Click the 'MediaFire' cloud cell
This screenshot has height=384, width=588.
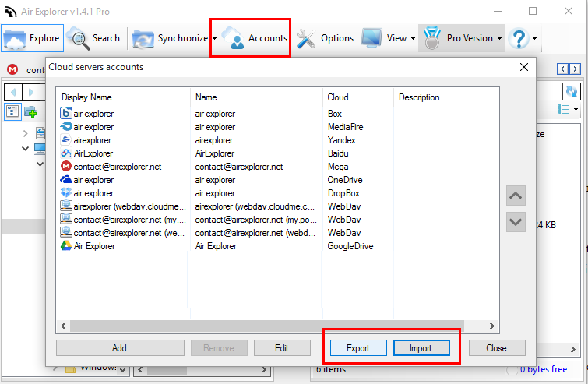click(x=345, y=127)
